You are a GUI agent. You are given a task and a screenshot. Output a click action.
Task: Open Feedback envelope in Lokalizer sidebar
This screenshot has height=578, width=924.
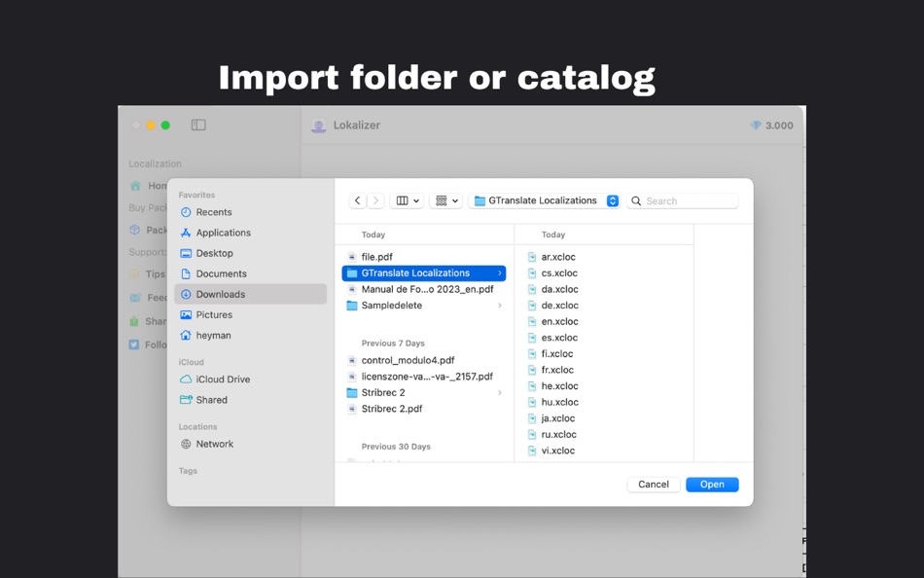tap(148, 298)
